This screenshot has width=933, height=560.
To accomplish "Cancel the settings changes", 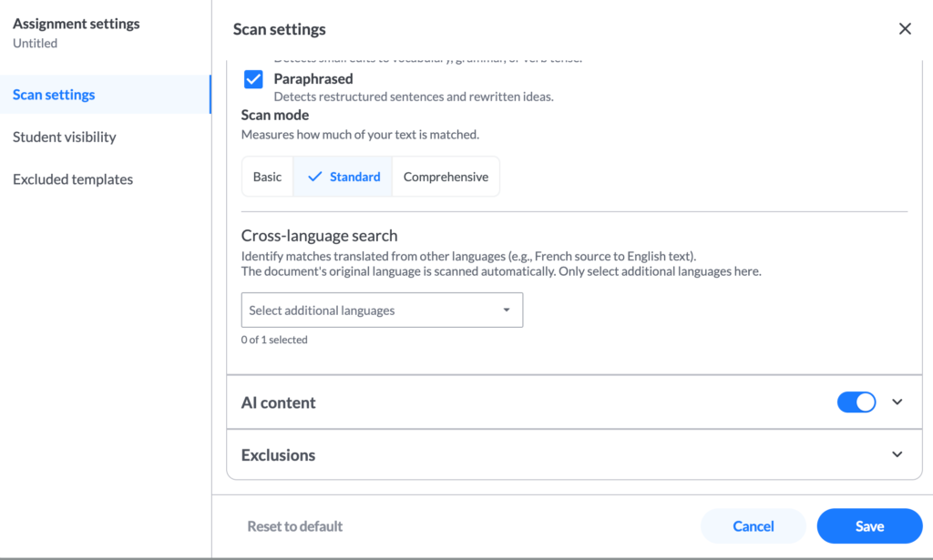I will click(x=754, y=526).
